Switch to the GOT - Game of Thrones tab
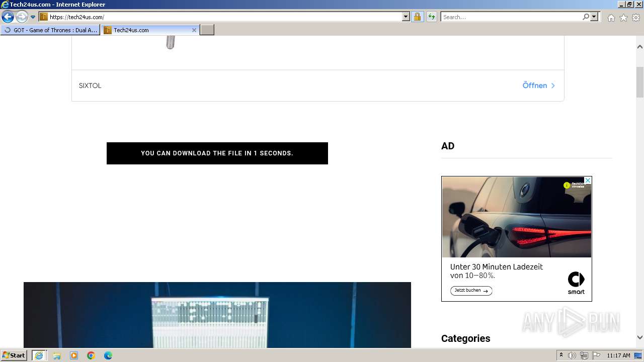The height and width of the screenshot is (362, 644). (50, 30)
